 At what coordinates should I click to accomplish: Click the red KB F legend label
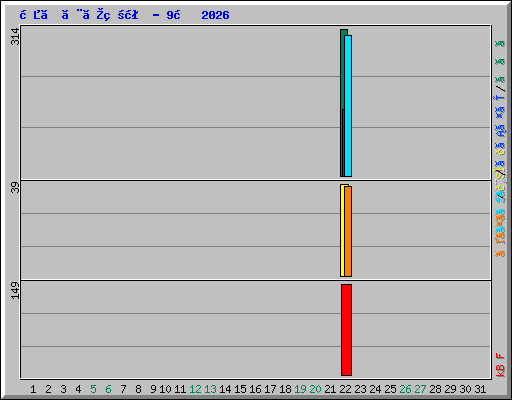[500, 365]
